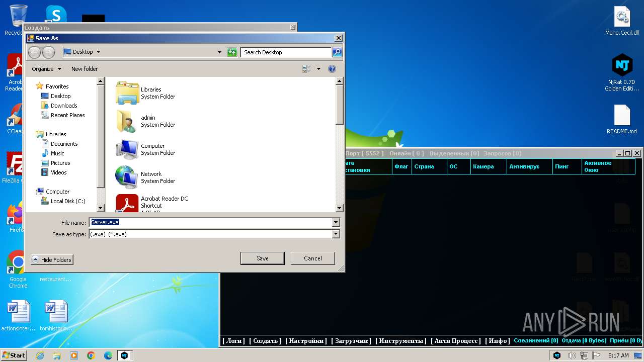644x362 pixels.
Task: Open NjRat 0.7D Golden Edition desktop icon
Action: (x=622, y=73)
